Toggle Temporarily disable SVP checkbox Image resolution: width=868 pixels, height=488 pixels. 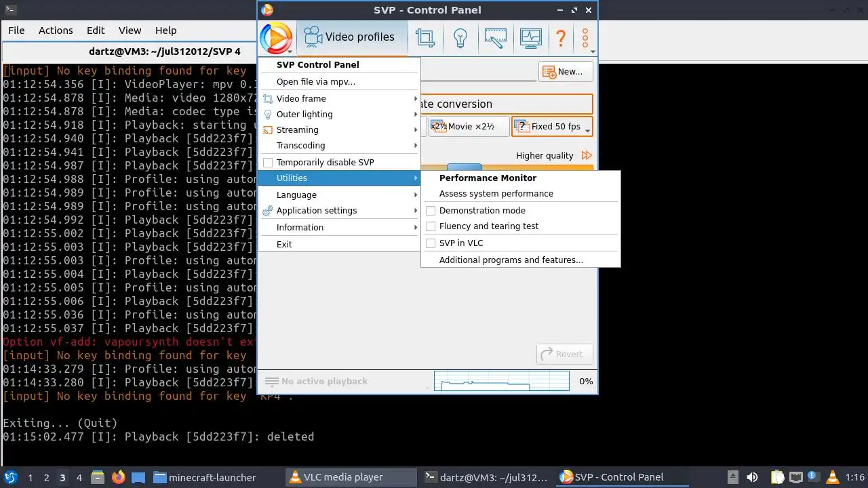(x=268, y=163)
